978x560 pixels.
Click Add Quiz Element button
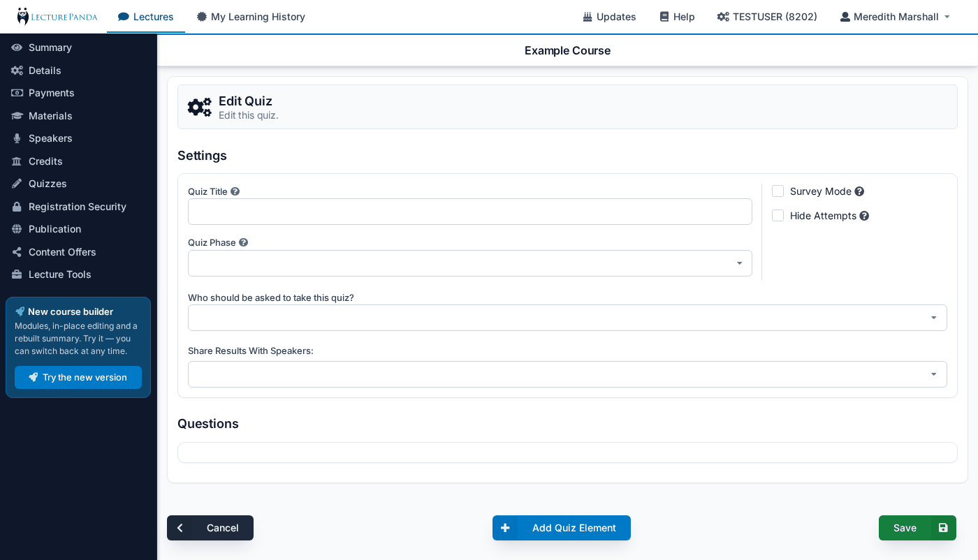coord(562,528)
